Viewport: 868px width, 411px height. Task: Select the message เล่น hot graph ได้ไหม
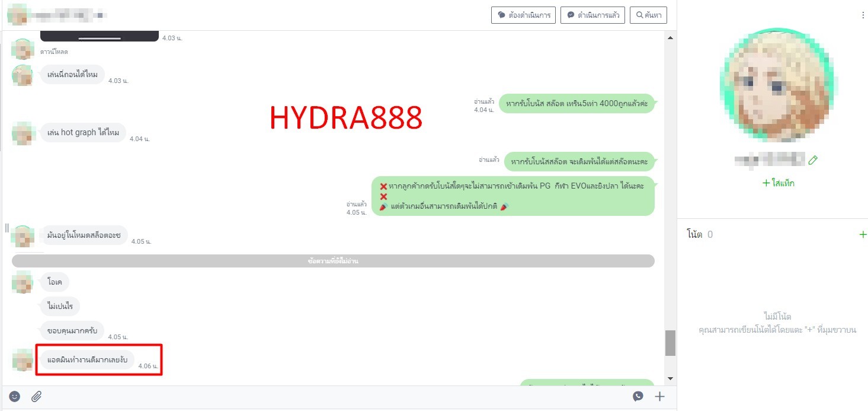83,133
